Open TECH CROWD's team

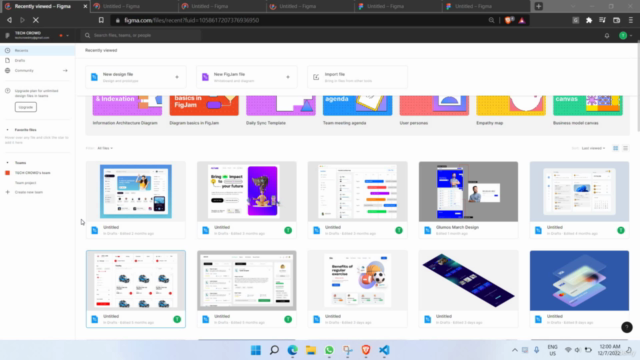[x=33, y=173]
